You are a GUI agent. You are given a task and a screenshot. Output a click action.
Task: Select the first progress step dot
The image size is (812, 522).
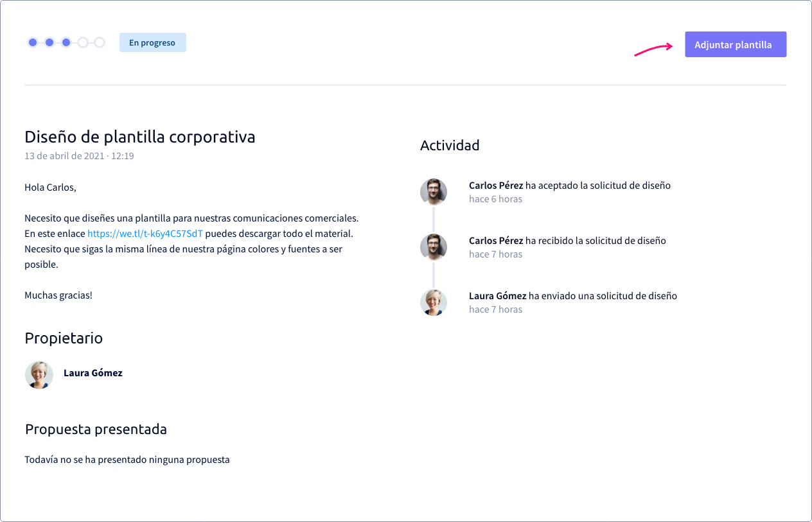(33, 42)
